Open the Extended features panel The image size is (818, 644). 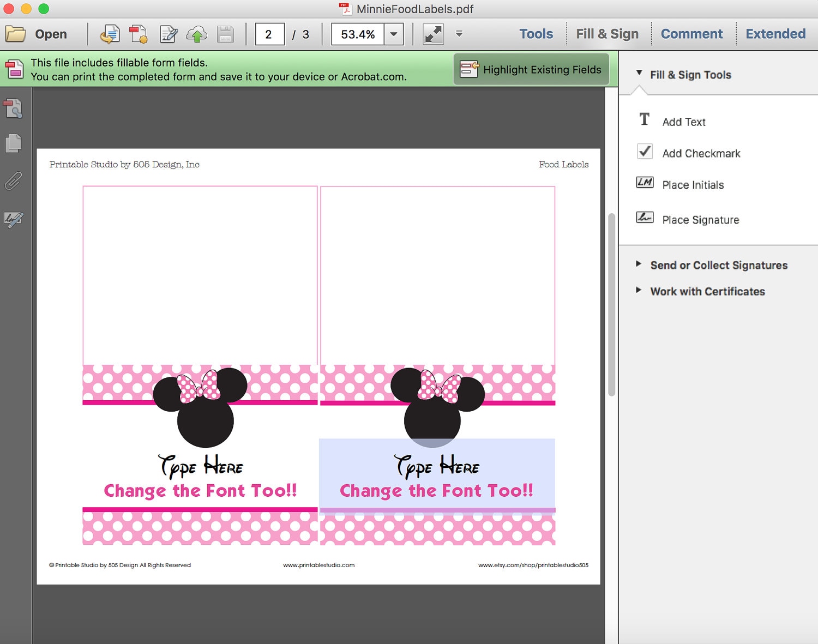point(775,33)
